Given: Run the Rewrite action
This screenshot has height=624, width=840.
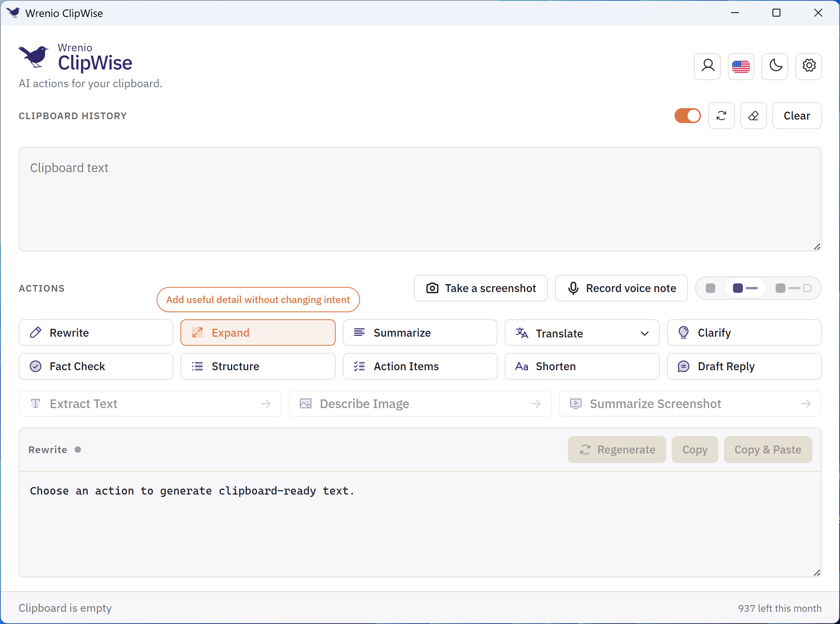Looking at the screenshot, I should coord(96,333).
